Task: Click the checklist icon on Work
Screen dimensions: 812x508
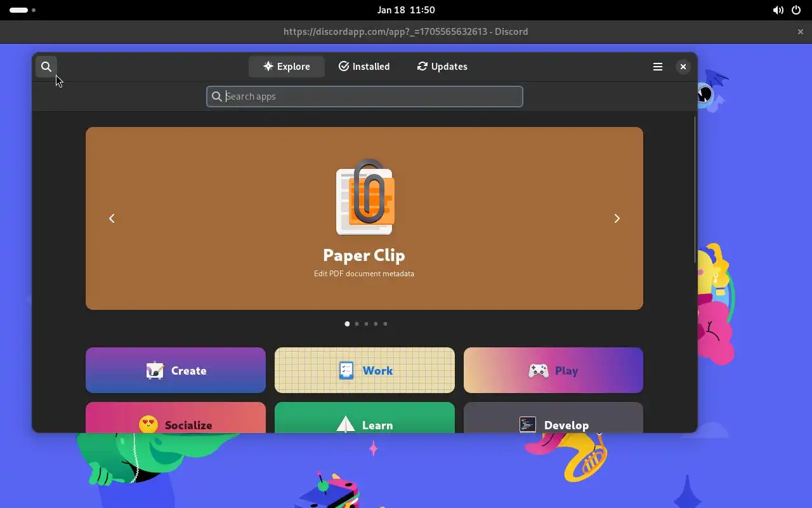Action: point(346,371)
